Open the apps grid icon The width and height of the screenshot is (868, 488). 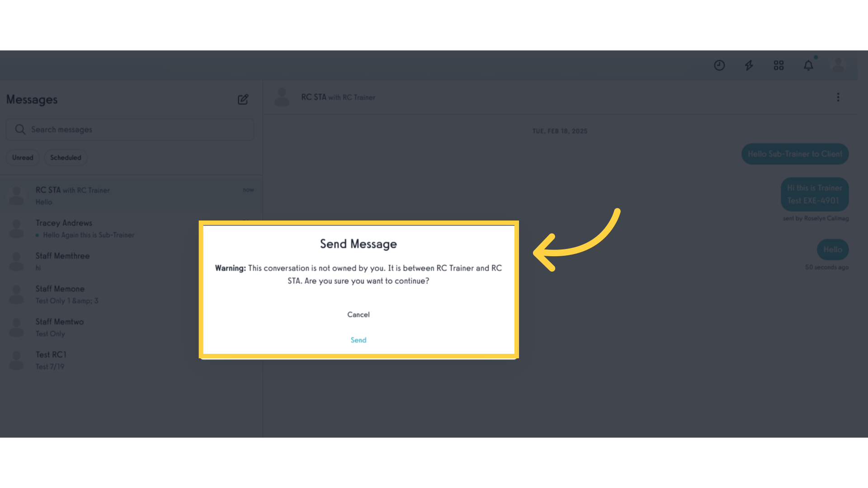779,66
